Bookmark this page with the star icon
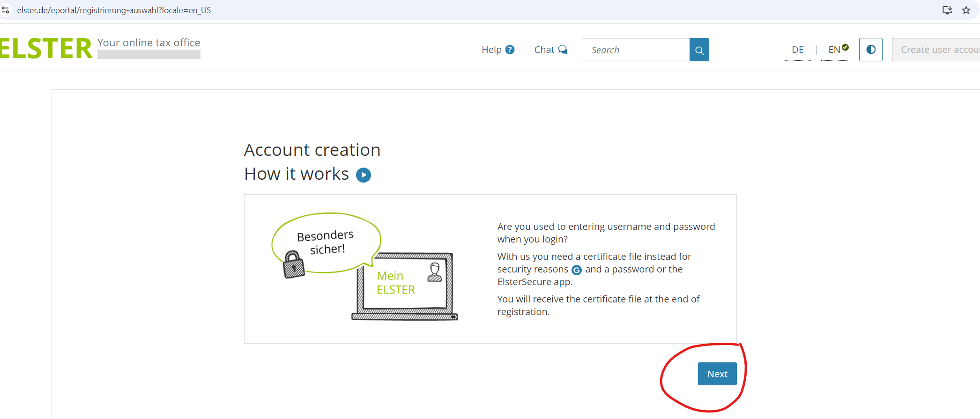The width and height of the screenshot is (980, 419). coord(966,10)
